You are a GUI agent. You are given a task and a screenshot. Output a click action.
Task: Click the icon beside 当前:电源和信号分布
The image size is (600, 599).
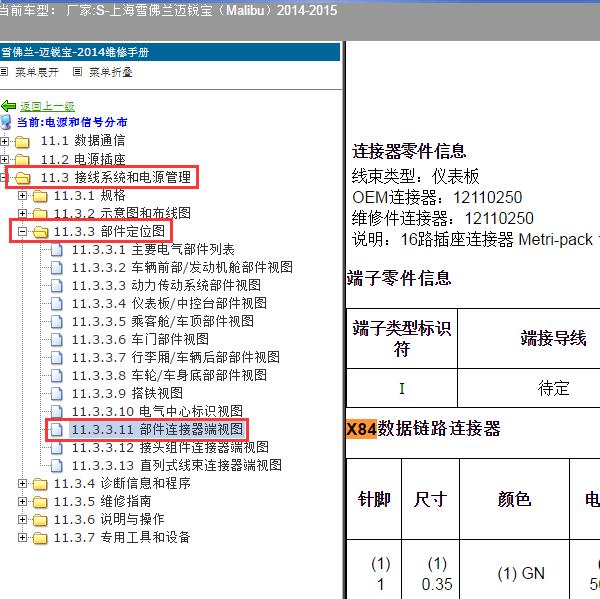[6, 122]
